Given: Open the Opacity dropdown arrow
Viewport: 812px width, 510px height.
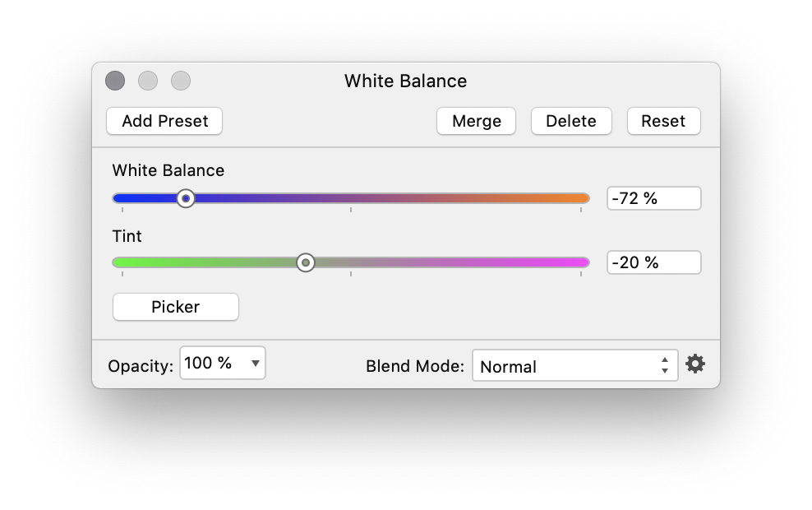Looking at the screenshot, I should click(x=255, y=362).
